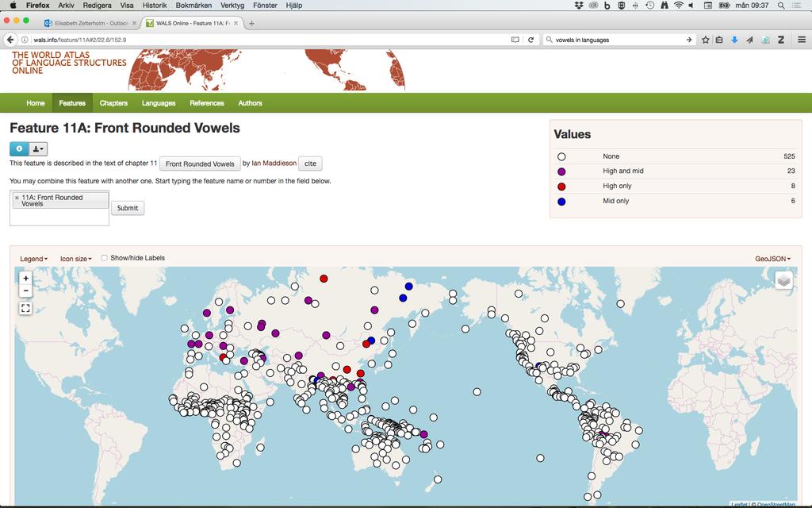Screen dimensions: 812x508
Task: Click the paper-plane send icon in toolbar
Action: (749, 40)
